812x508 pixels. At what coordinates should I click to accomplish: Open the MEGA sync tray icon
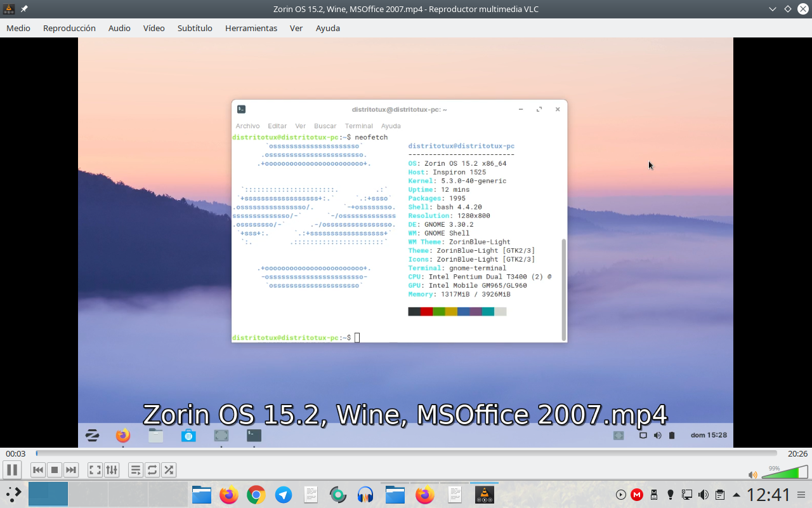click(x=637, y=495)
